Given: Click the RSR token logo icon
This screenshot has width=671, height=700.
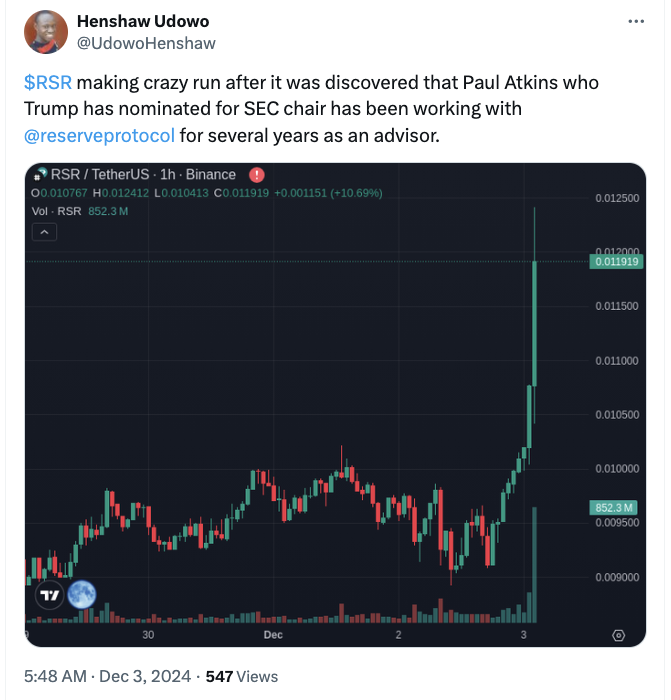Looking at the screenshot, I should click(40, 175).
